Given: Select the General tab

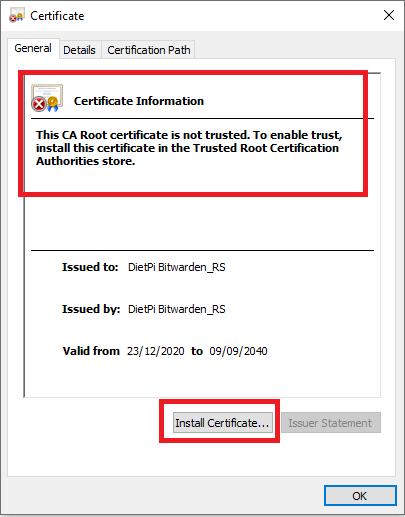Looking at the screenshot, I should coord(33,48).
